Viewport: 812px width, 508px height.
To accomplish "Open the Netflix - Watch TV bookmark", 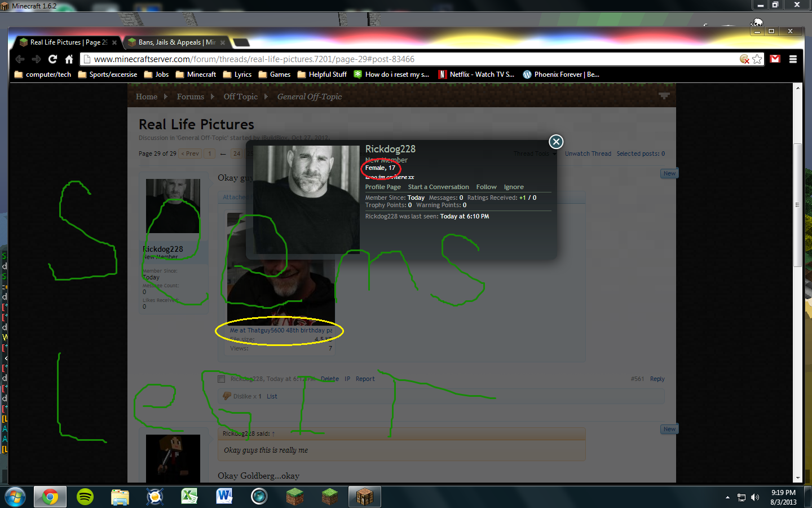I will (x=476, y=75).
